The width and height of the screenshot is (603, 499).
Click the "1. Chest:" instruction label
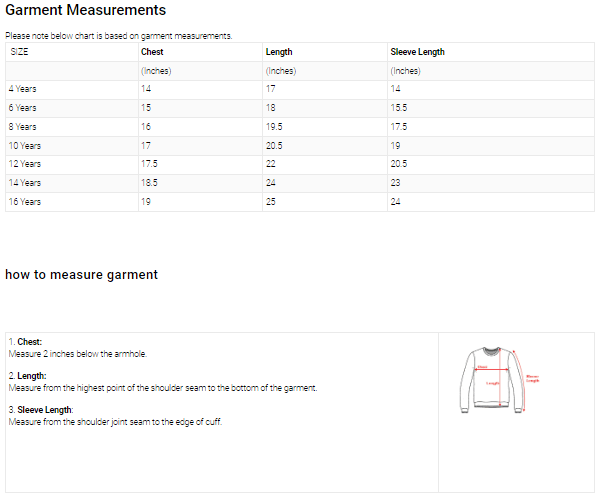tap(25, 342)
